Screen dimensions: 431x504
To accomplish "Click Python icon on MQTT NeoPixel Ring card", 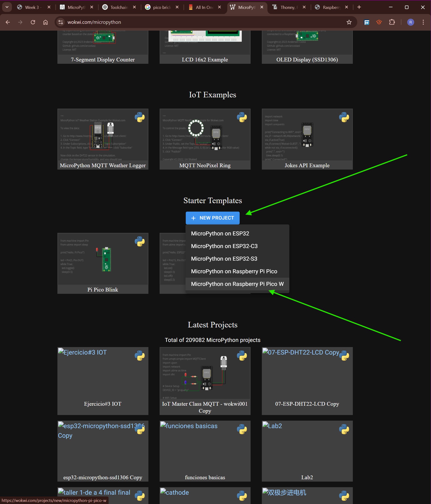I will point(242,117).
